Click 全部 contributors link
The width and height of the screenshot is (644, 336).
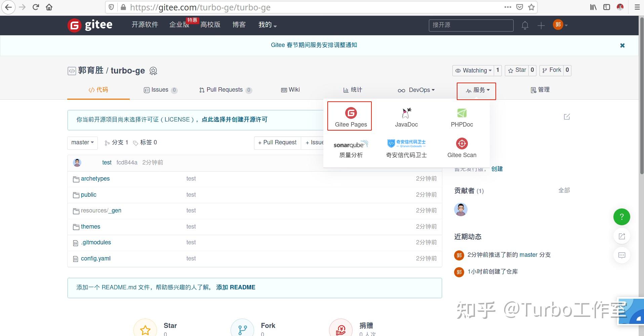pyautogui.click(x=564, y=191)
